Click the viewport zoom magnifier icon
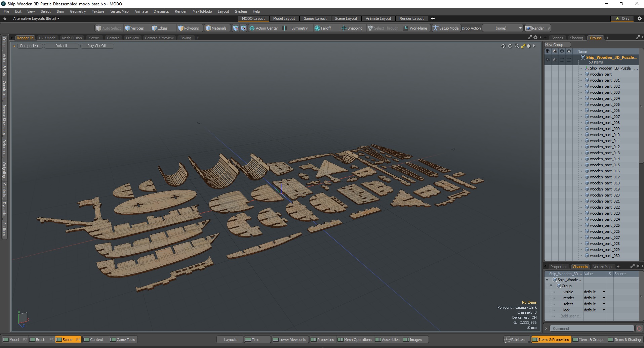Image resolution: width=644 pixels, height=348 pixels. (x=517, y=46)
